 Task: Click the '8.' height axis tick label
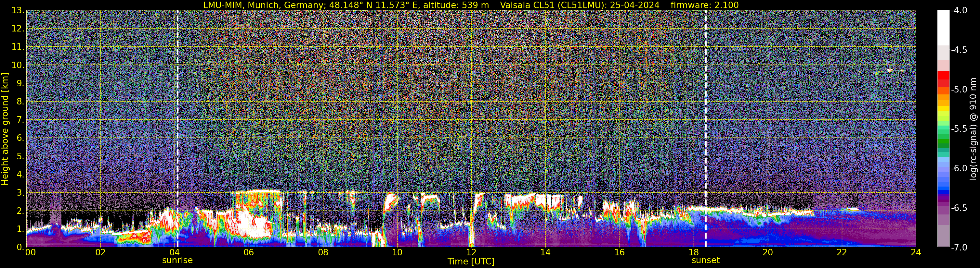point(20,101)
